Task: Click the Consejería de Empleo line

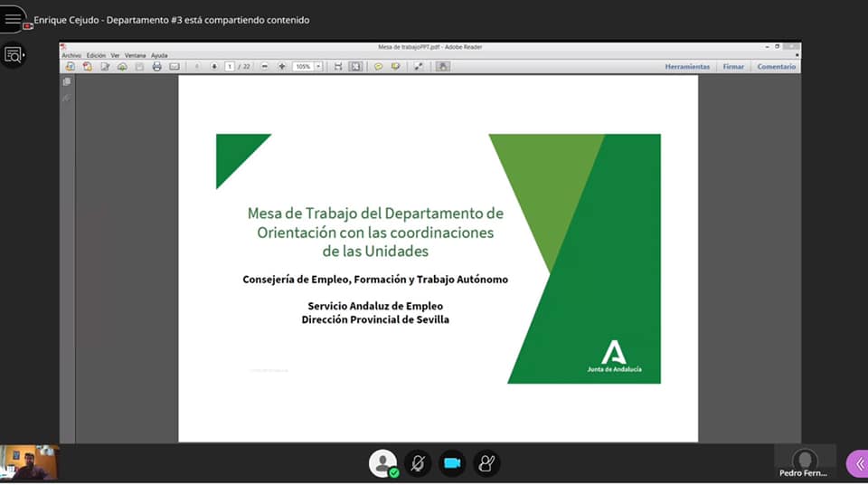Action: click(375, 280)
